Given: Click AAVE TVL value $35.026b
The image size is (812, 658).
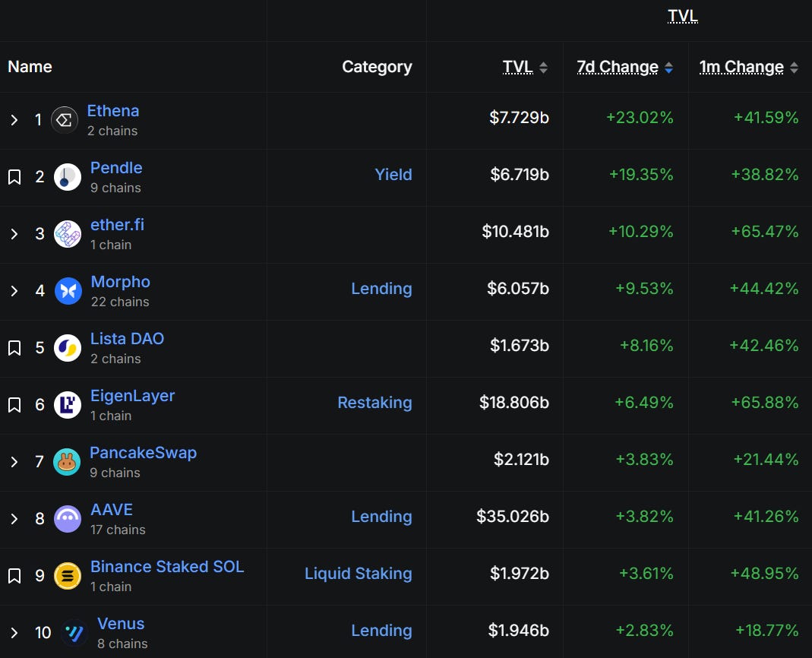Looking at the screenshot, I should 513,517.
